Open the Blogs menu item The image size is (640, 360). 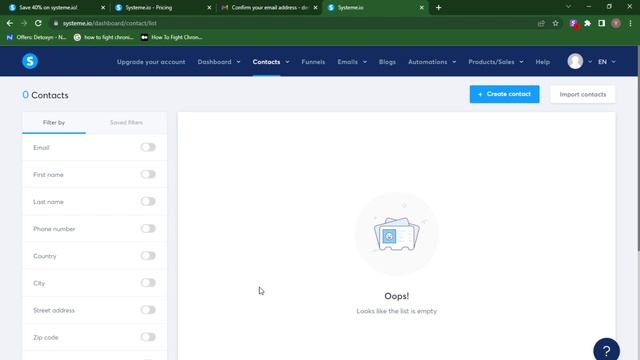coord(387,62)
